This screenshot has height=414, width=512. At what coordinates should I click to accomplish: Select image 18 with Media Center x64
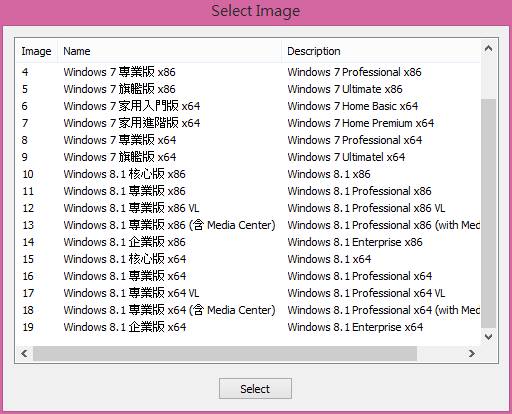coord(249,310)
